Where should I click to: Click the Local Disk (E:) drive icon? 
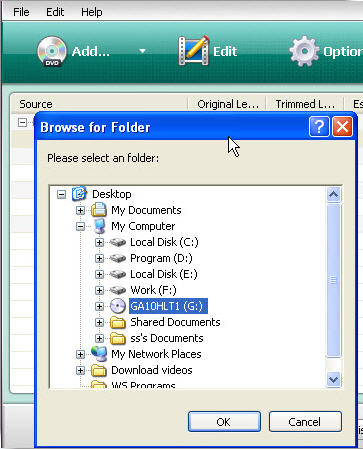(x=118, y=274)
